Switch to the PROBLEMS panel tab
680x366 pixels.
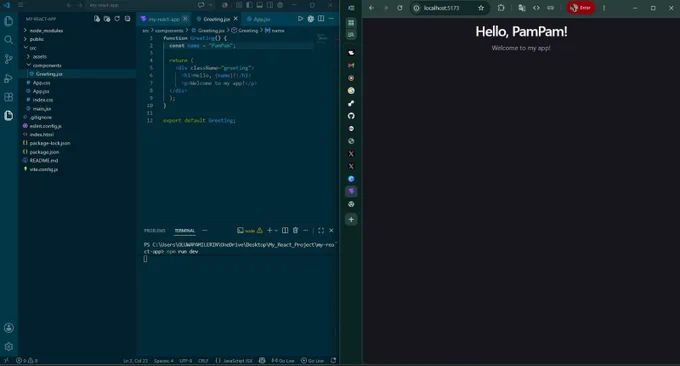[155, 231]
